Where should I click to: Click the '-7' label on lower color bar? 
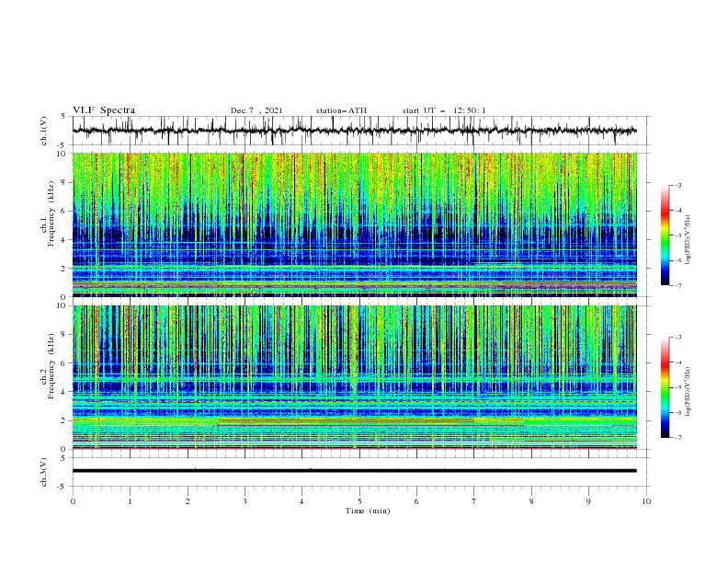point(677,438)
